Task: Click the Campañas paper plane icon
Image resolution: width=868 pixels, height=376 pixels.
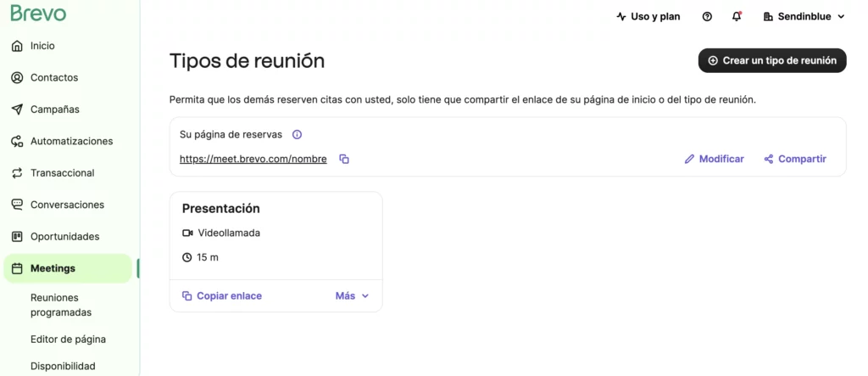Action: click(x=17, y=109)
